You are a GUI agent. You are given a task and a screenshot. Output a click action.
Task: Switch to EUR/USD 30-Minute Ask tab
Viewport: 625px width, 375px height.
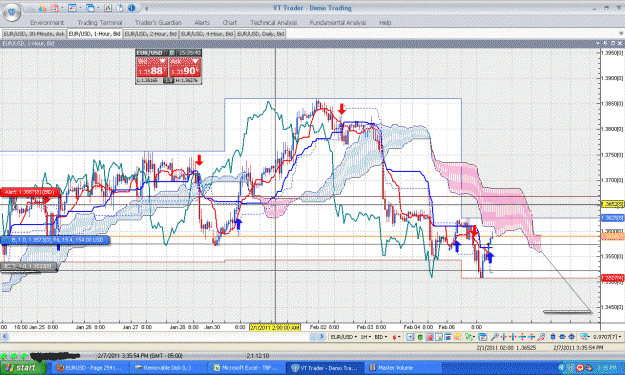[34, 34]
